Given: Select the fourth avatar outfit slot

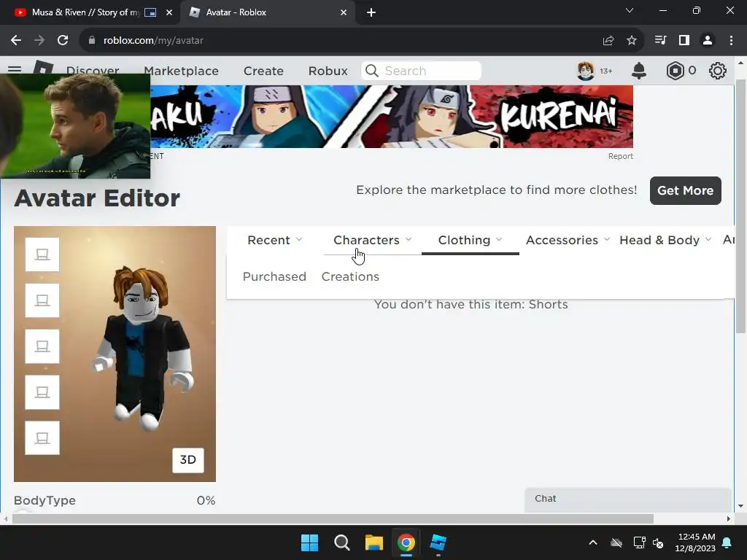Looking at the screenshot, I should click(42, 392).
